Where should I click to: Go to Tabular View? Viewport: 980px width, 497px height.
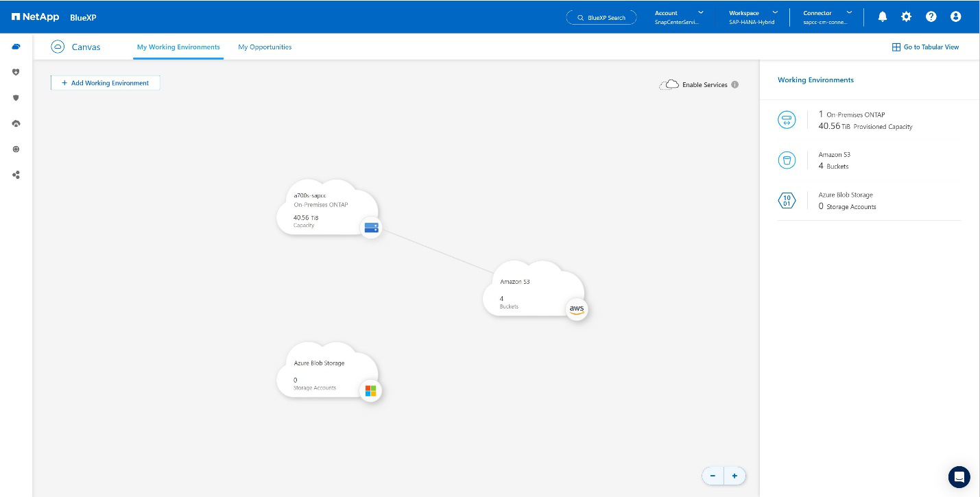(925, 47)
